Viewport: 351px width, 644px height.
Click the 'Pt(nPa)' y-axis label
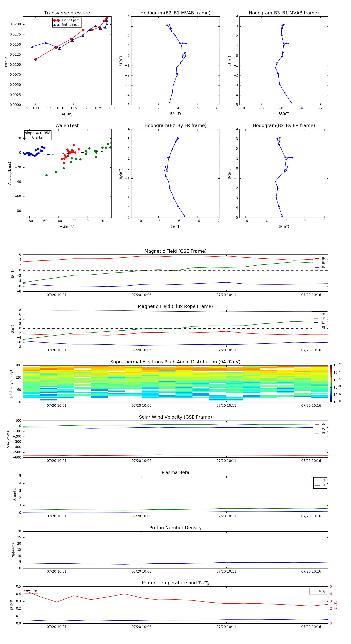pos(6,61)
